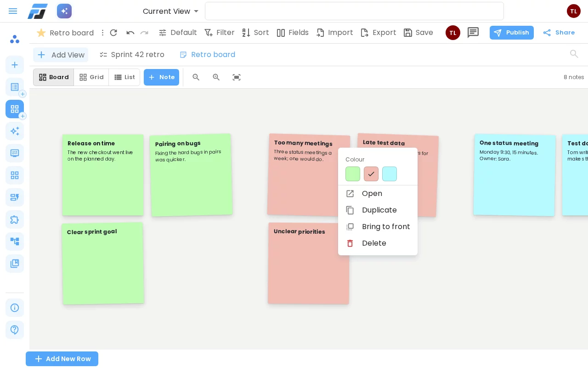Select Duplicate in the context menu

pos(378,210)
